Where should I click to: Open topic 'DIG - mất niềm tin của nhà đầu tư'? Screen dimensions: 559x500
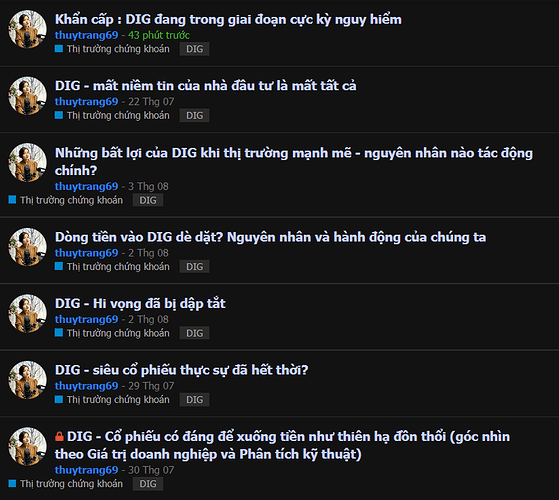(206, 86)
